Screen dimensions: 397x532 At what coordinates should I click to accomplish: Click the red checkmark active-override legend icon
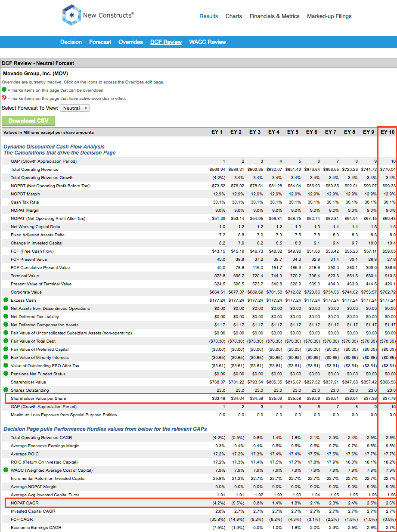coord(4,98)
